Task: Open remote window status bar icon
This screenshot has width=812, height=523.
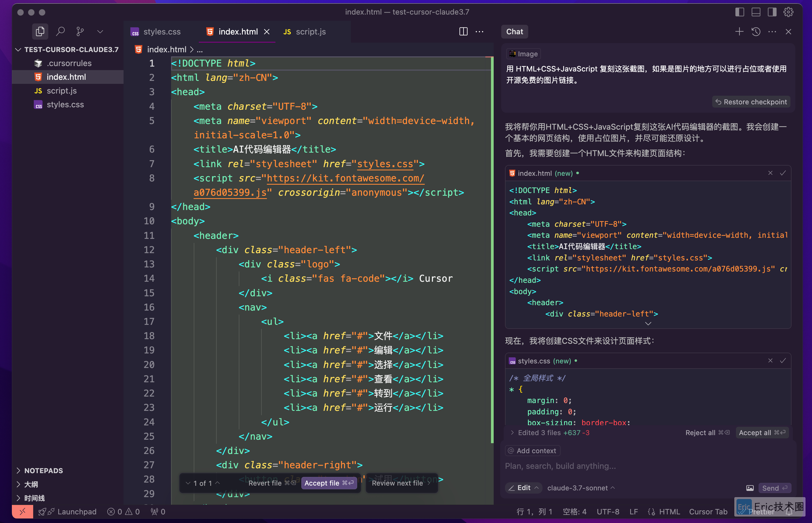Action: click(22, 511)
